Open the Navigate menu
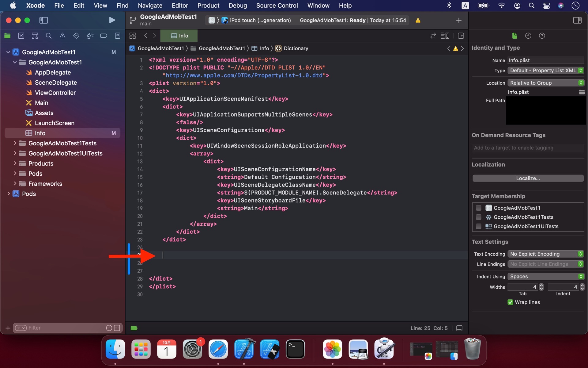The width and height of the screenshot is (588, 368). tap(150, 6)
